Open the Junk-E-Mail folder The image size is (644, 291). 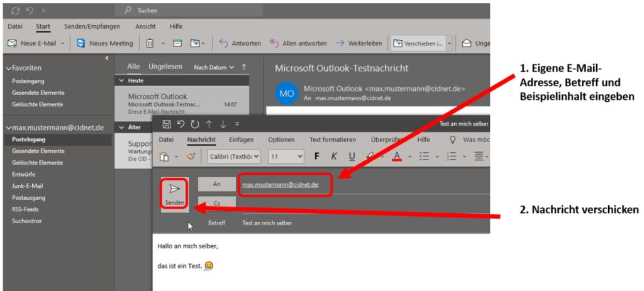click(28, 186)
